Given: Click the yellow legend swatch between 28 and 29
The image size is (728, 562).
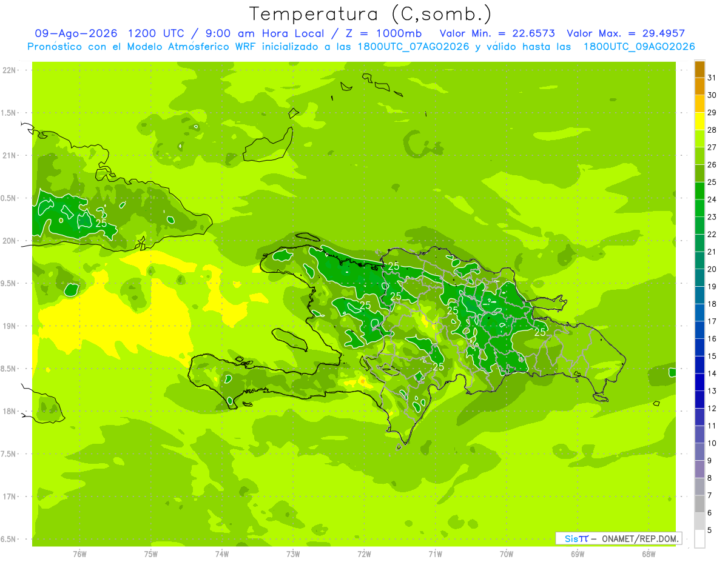Looking at the screenshot, I should [x=699, y=121].
